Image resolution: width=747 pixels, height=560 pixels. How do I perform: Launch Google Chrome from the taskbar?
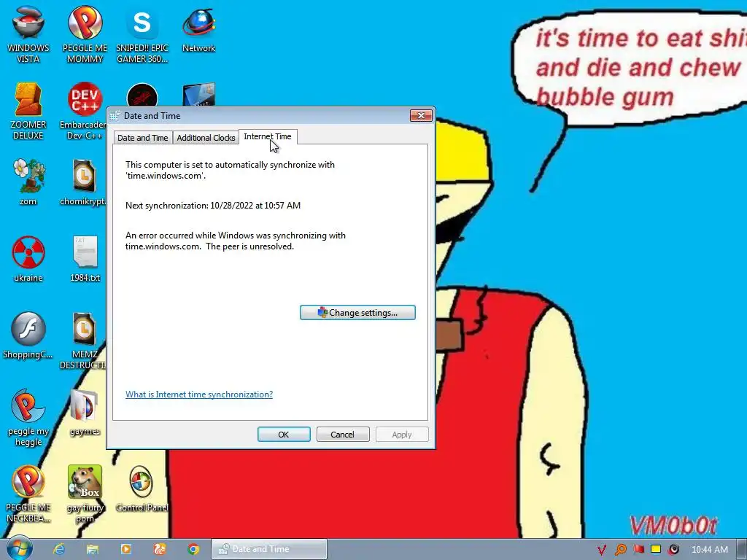(193, 549)
